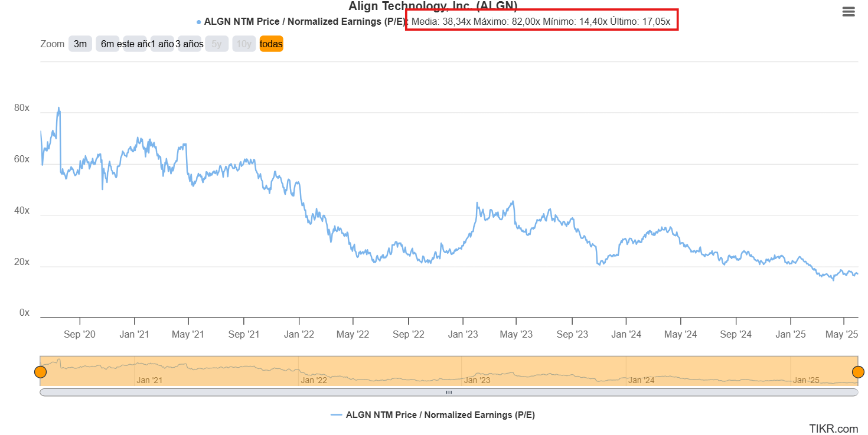The image size is (868, 435).
Task: Click the navigator scrollbar grip
Action: click(449, 392)
